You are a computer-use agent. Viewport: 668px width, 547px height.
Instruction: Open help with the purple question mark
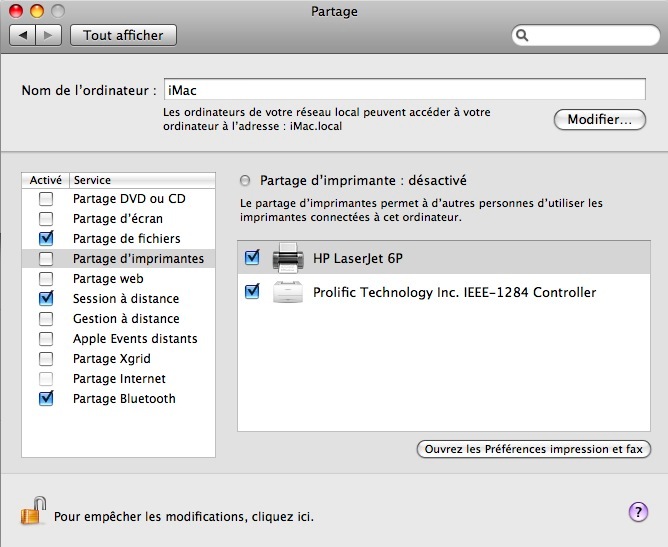[x=638, y=512]
